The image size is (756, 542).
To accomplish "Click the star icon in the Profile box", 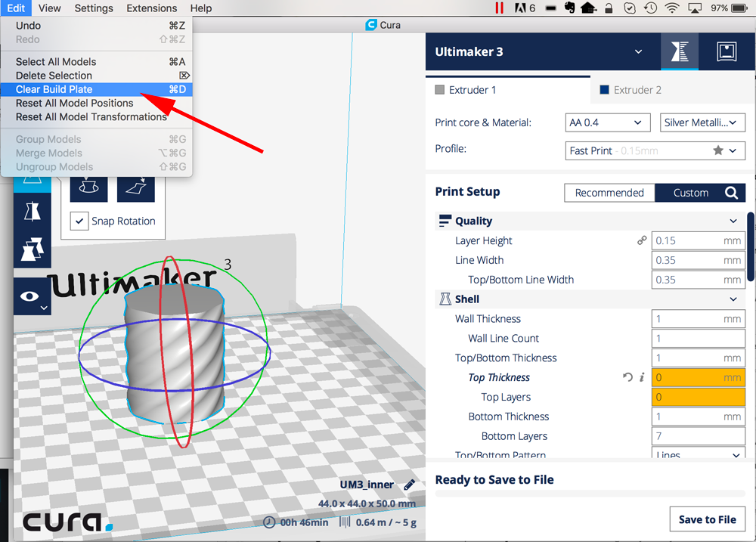I will (718, 150).
